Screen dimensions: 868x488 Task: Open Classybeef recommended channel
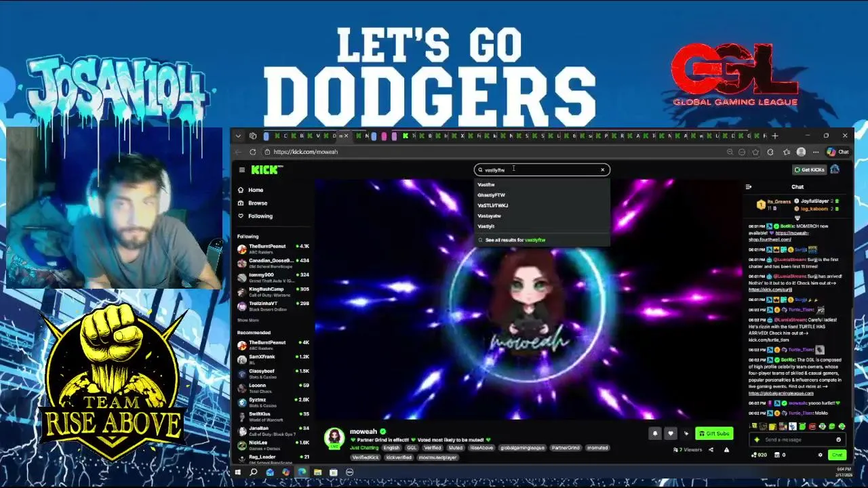tap(273, 373)
